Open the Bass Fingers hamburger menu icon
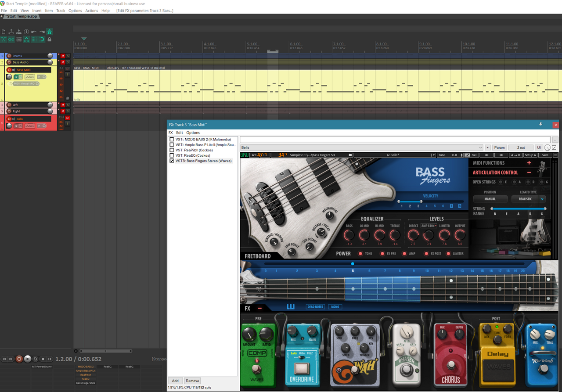The width and height of the screenshot is (562, 392). tap(555, 155)
